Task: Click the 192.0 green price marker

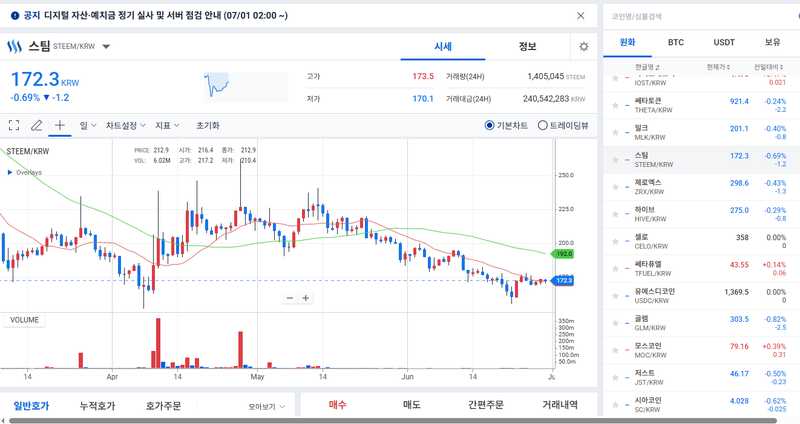Action: click(x=562, y=254)
